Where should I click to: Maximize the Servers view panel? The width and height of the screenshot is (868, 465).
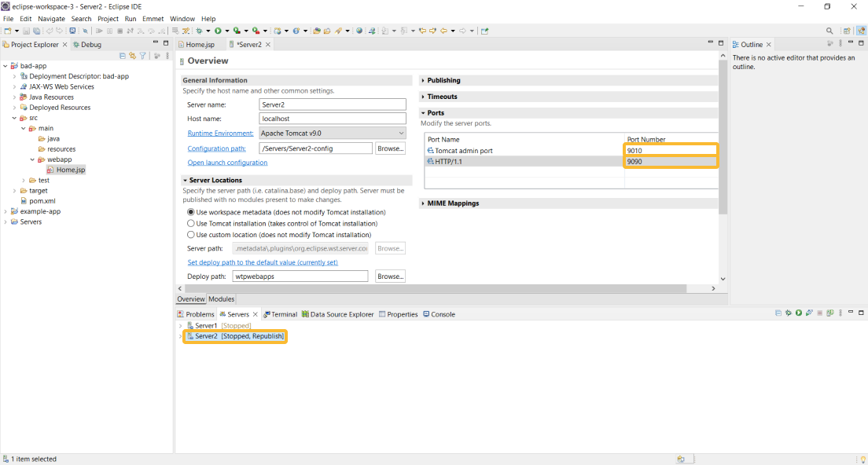click(x=861, y=313)
